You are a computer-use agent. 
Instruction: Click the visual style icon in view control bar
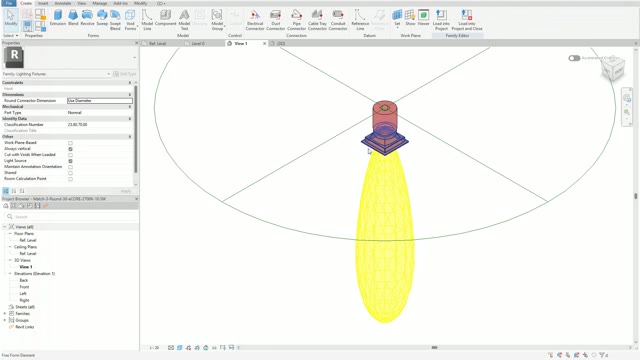click(180, 348)
